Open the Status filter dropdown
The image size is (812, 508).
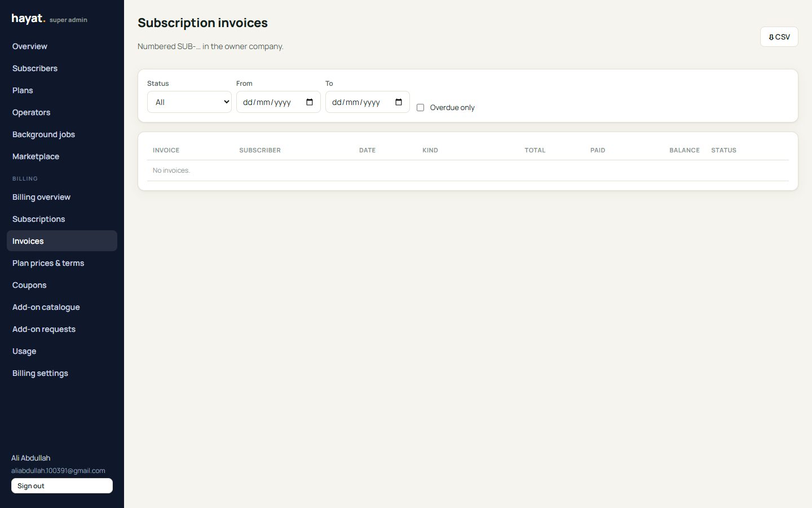click(189, 102)
